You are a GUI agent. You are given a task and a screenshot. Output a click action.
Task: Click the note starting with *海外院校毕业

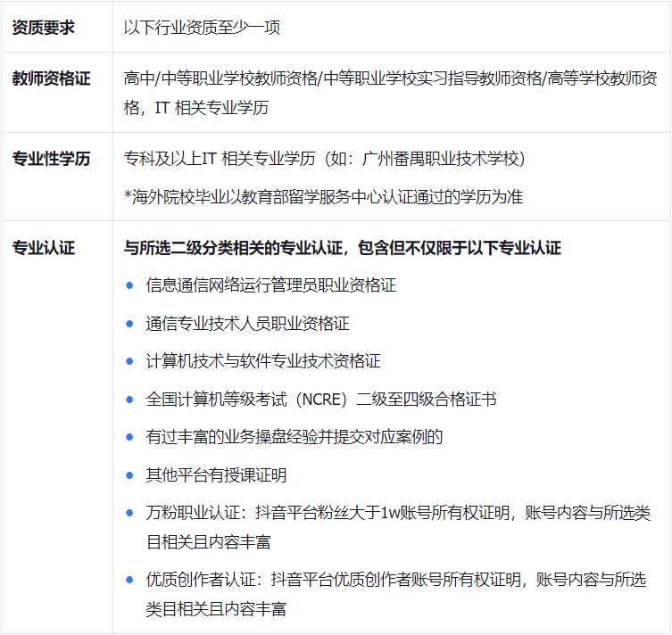[324, 196]
